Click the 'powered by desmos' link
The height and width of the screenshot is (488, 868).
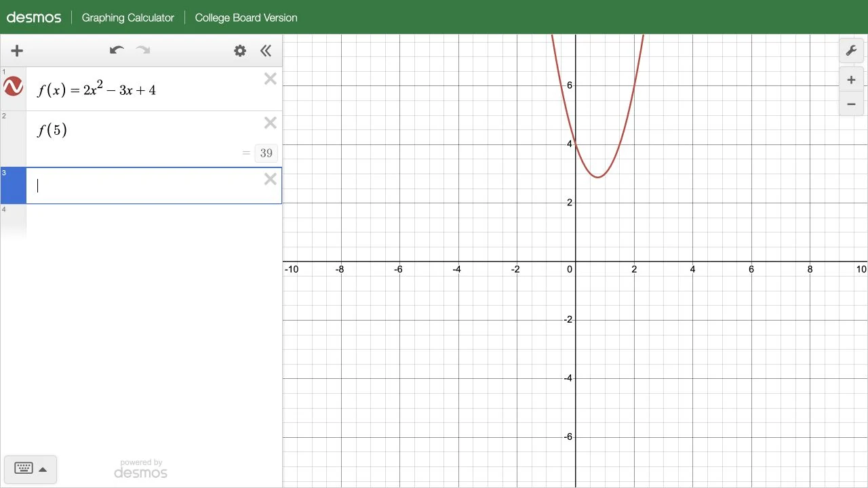[x=141, y=469]
